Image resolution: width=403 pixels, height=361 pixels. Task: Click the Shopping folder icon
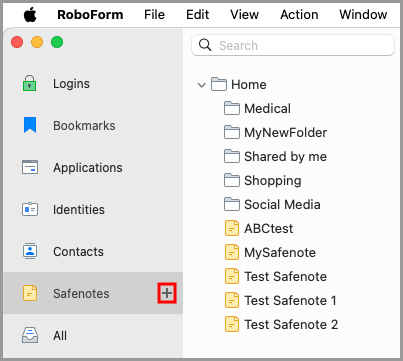click(x=232, y=180)
